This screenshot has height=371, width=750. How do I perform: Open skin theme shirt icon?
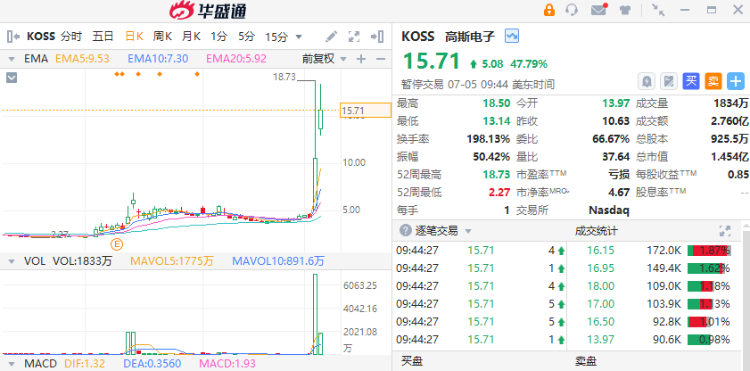(625, 10)
